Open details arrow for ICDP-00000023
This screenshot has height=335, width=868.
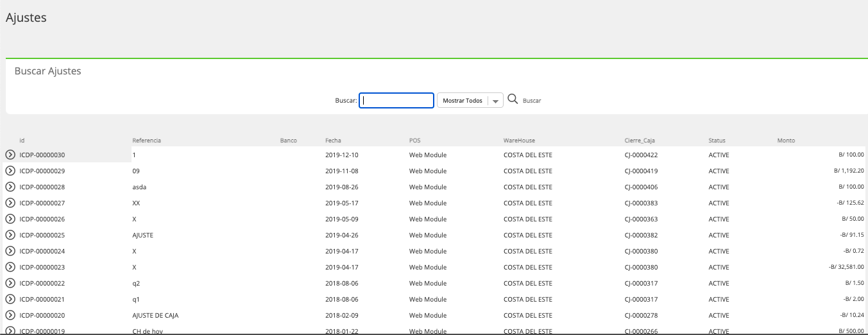[10, 267]
